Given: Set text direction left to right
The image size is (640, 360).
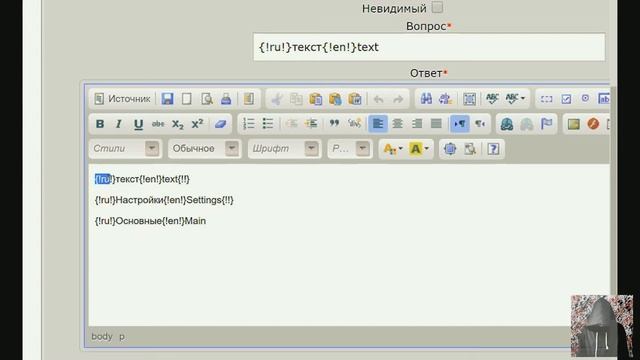Looking at the screenshot, I should pos(460,124).
